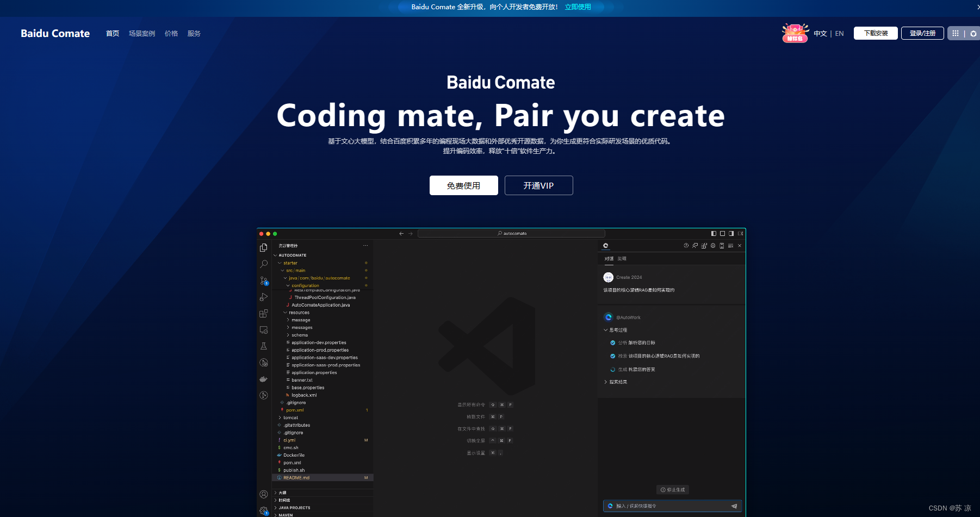
Task: Click the Baidu Comate logo in header
Action: point(55,33)
